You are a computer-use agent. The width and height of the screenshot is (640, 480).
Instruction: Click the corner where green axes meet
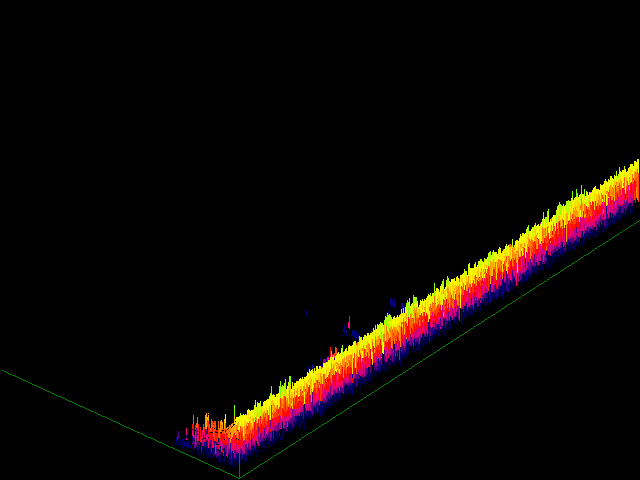coord(239,477)
